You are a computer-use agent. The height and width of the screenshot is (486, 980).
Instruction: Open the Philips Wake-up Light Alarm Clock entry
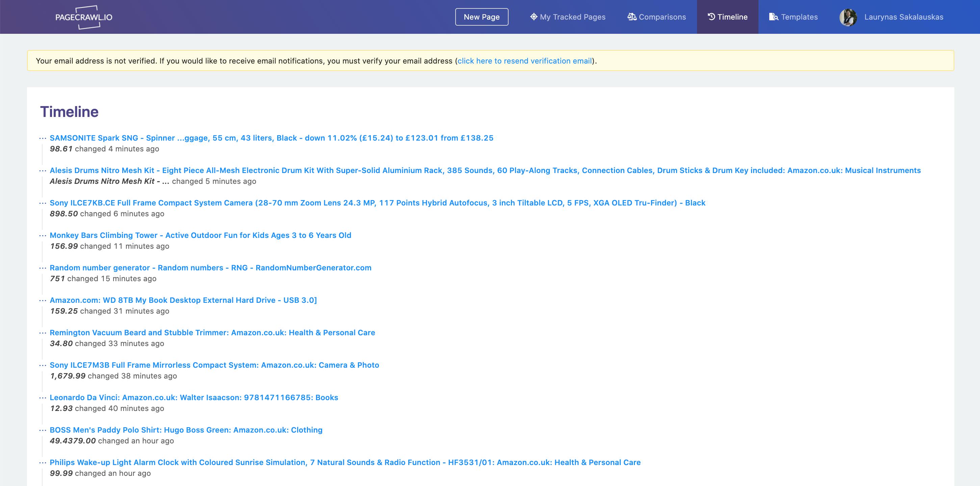345,462
